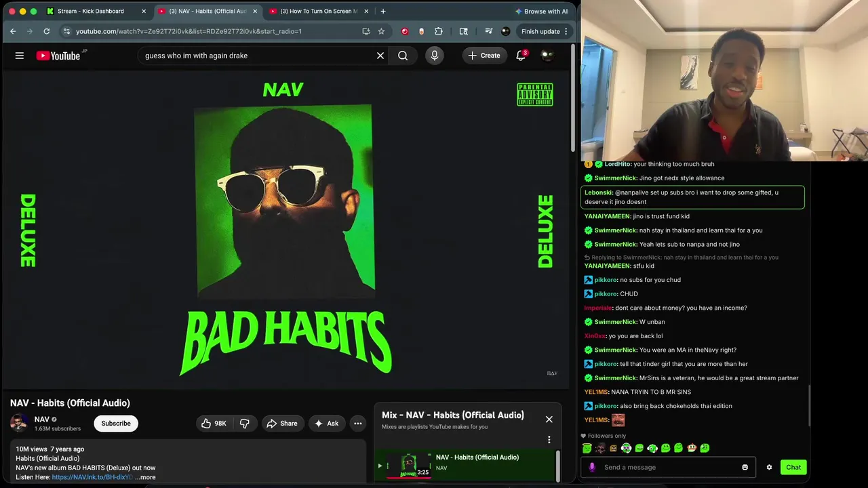Focus the YouTube search field
Image resolution: width=868 pixels, height=488 pixels.
click(258, 56)
